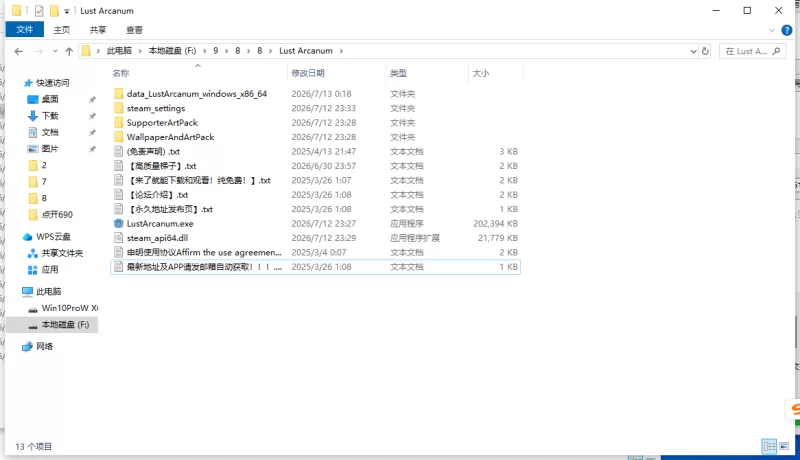This screenshot has height=460, width=800.
Task: Open 快速访问 in the navigation pane
Action: pos(52,83)
